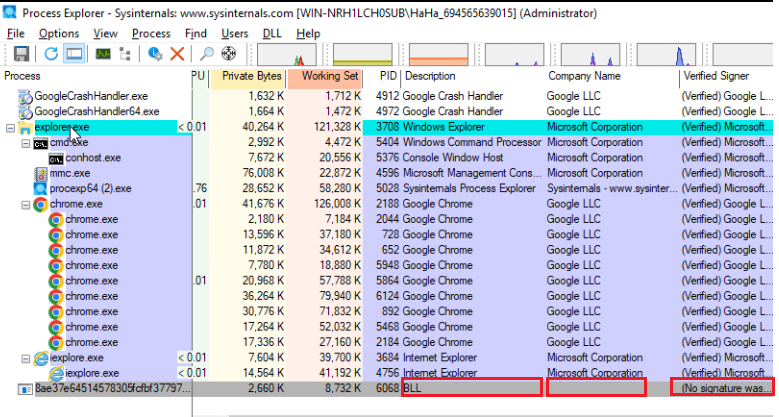Click the crosshair Find Window's Process icon

pyautogui.click(x=228, y=53)
